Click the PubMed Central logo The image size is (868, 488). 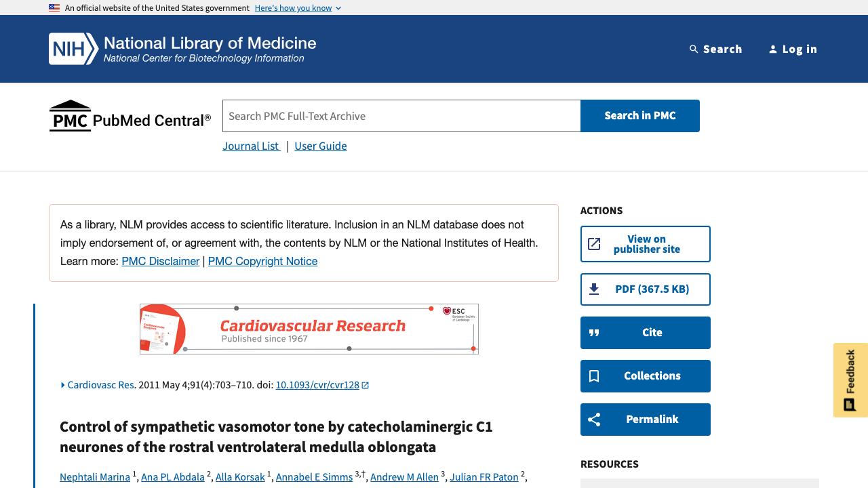click(x=130, y=117)
